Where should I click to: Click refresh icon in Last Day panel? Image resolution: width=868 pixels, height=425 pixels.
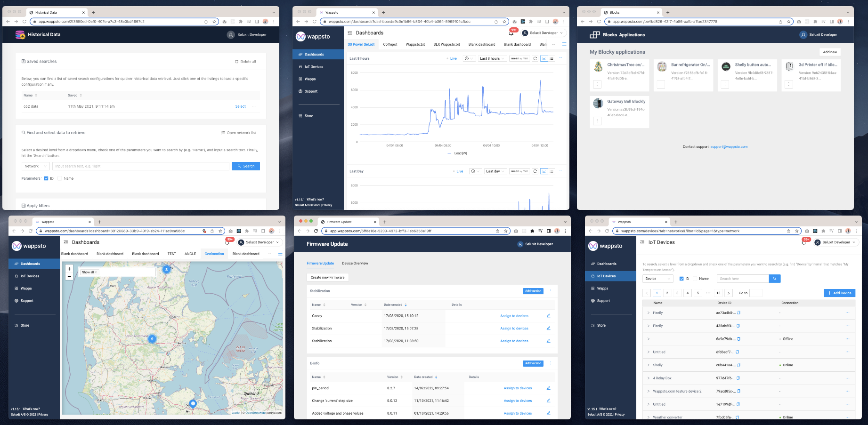pyautogui.click(x=535, y=171)
